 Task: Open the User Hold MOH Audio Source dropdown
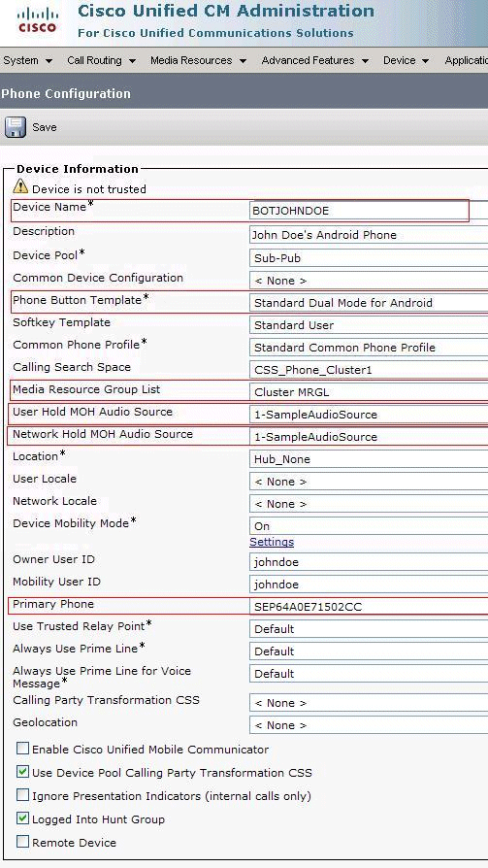(x=369, y=415)
